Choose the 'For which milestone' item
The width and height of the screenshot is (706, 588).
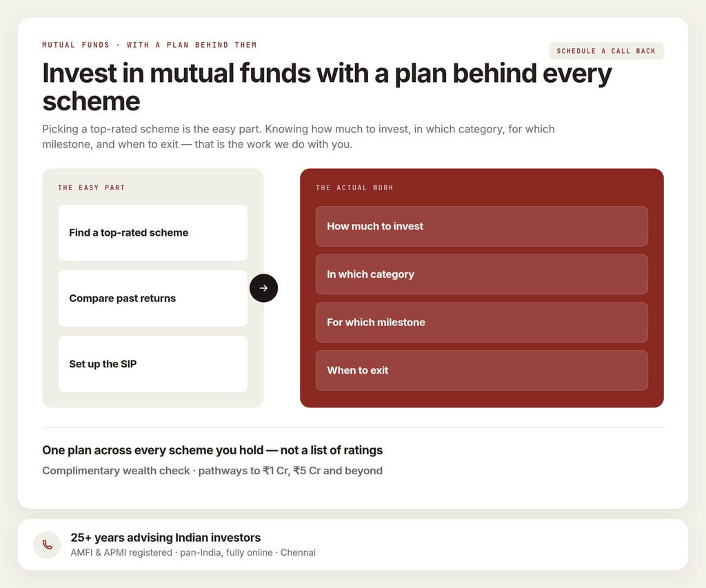click(482, 323)
